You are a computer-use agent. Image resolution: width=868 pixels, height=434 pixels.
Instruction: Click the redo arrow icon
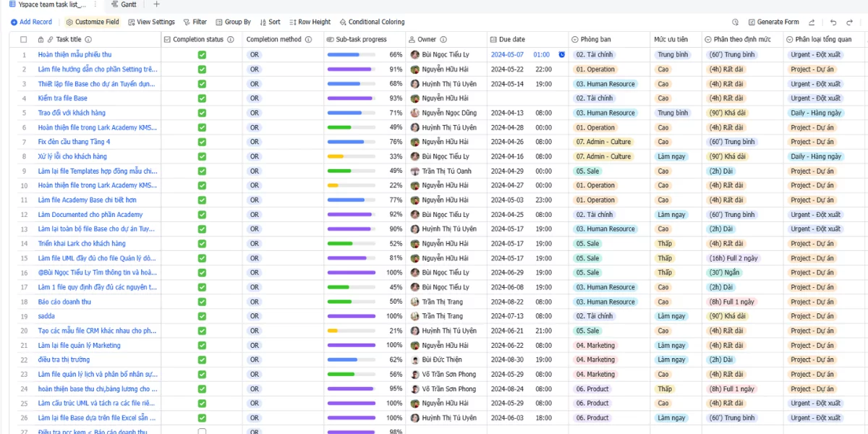point(851,22)
